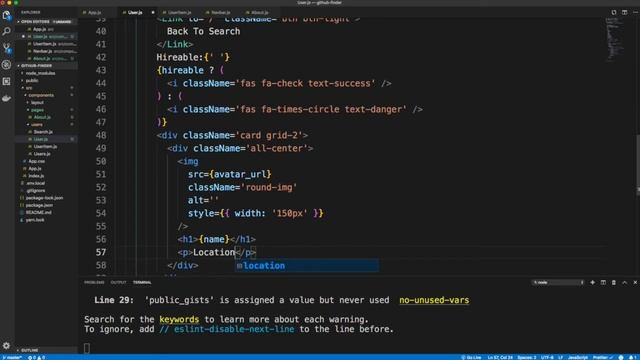Screen dimensions: 640x360
Task: Open yarn.lock in the file tree
Action: click(x=35, y=220)
